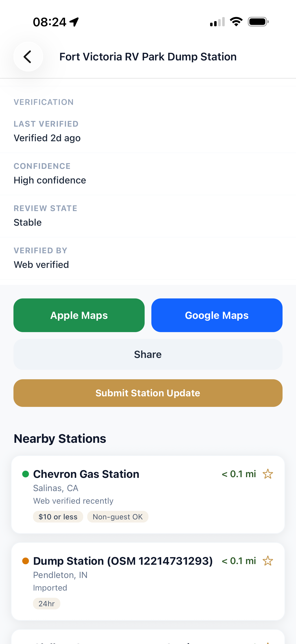Star the Dump Station OSM 12214731293
Screen dimensions: 296x644
pyautogui.click(x=268, y=561)
